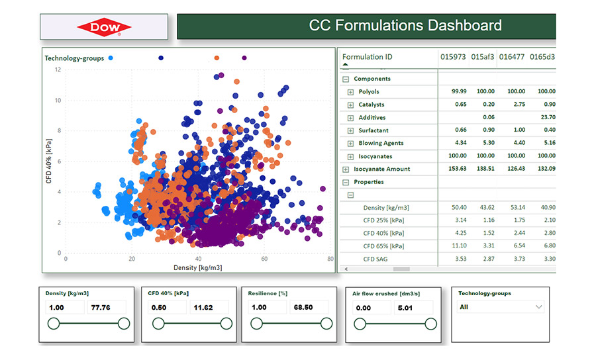Image resolution: width=596 pixels, height=364 pixels.
Task: Collapse the Properties group
Action: tap(346, 182)
